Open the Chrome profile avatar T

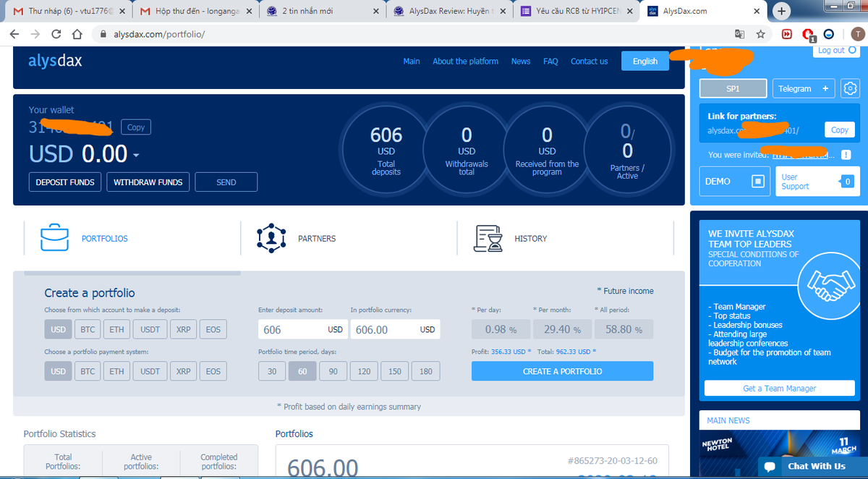tap(857, 34)
